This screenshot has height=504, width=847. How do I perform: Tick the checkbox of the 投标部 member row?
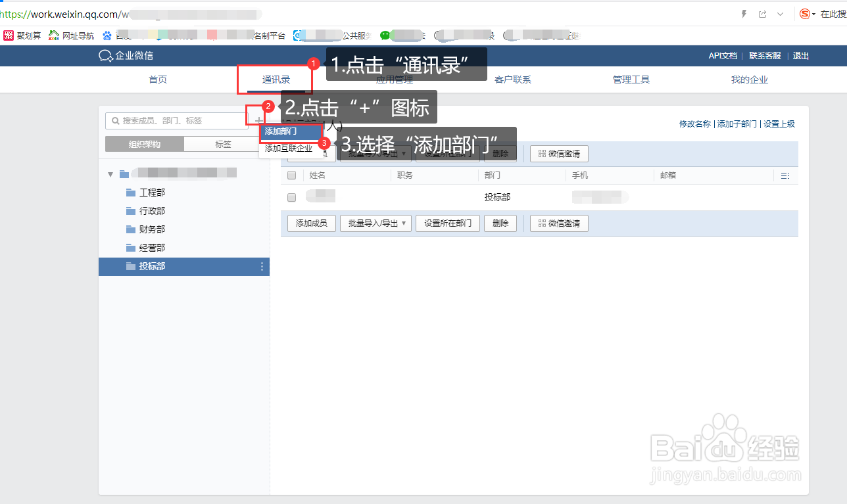coord(292,197)
